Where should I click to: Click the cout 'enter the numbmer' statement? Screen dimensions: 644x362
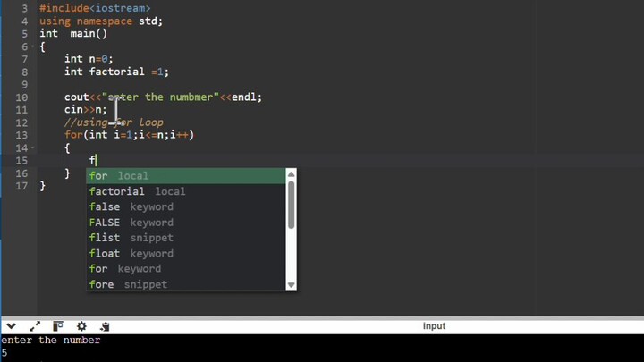click(x=163, y=97)
